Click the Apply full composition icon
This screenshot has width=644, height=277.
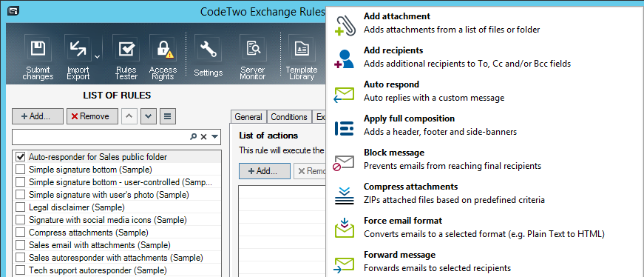point(344,128)
